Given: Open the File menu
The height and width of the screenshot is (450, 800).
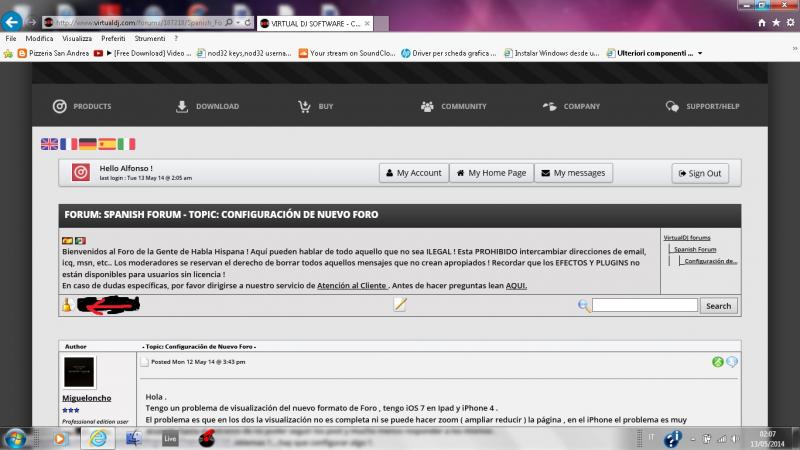Looking at the screenshot, I should click(11, 38).
